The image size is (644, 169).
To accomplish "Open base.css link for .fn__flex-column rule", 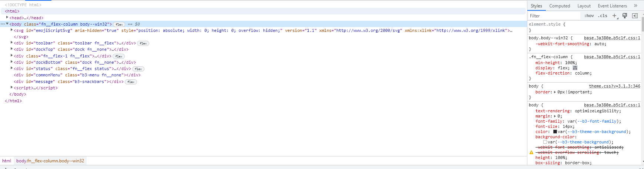I will coord(612,57).
